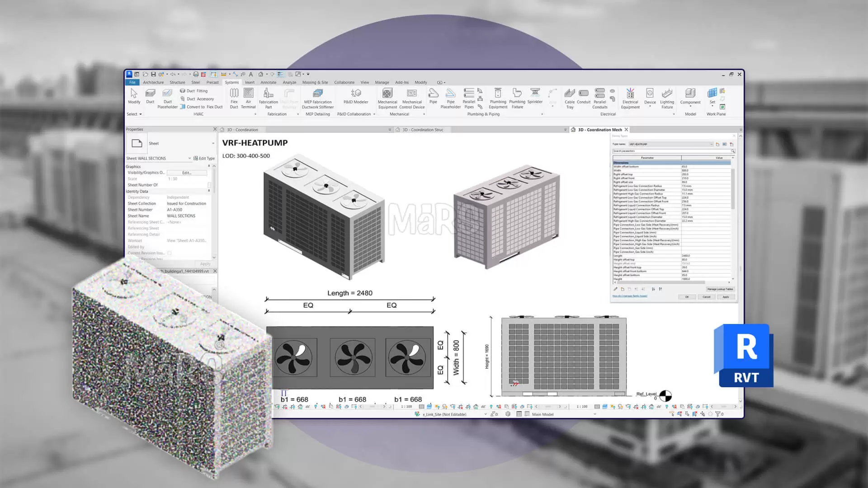Close the 3D - Coordination Mech tab

[626, 130]
